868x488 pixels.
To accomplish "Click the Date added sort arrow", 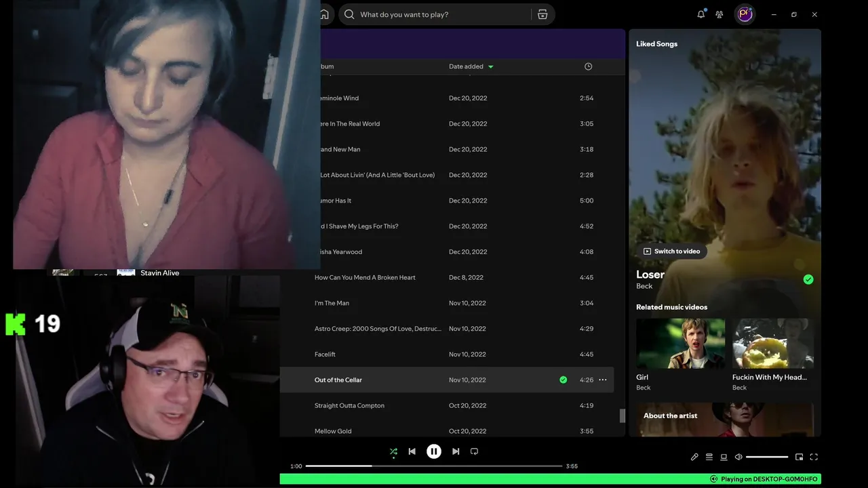I will coord(491,66).
